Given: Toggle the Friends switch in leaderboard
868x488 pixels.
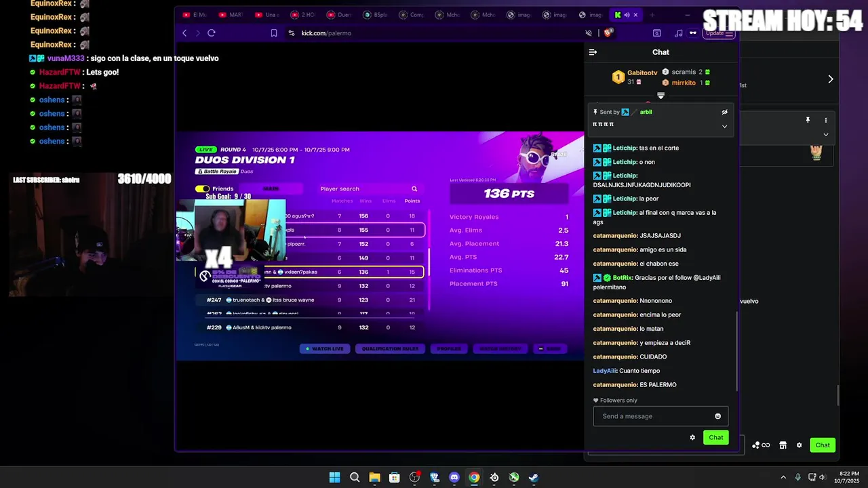Looking at the screenshot, I should coord(202,189).
